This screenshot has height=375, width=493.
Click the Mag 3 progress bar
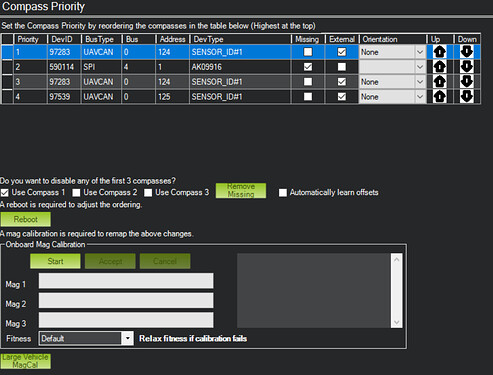[x=126, y=320]
